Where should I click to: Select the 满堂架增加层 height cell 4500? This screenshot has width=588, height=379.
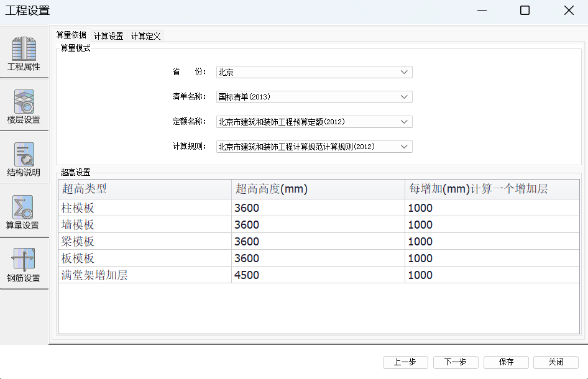point(318,275)
